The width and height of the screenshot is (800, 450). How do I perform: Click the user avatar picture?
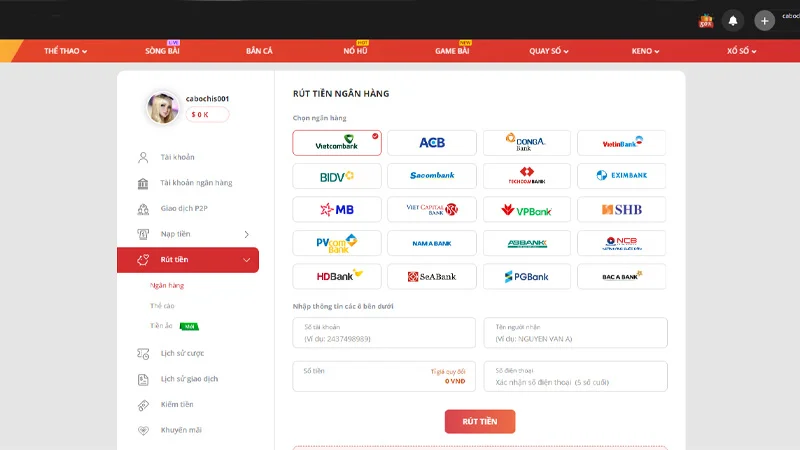point(162,107)
